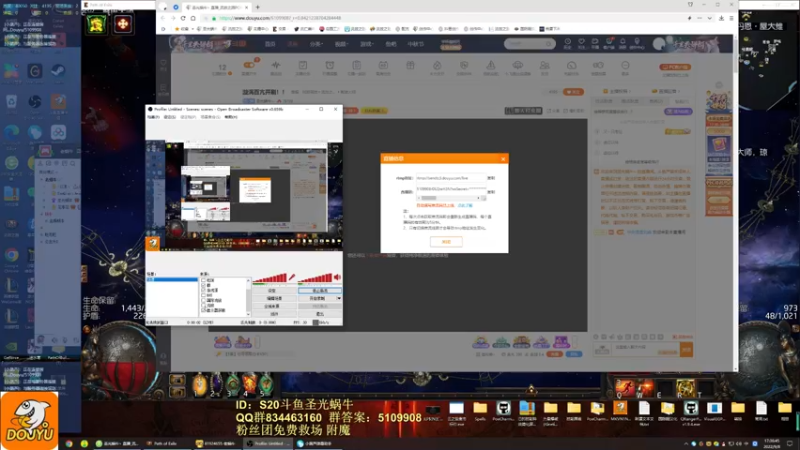Open the warning triangle icon in streamer toolbar

point(490,65)
